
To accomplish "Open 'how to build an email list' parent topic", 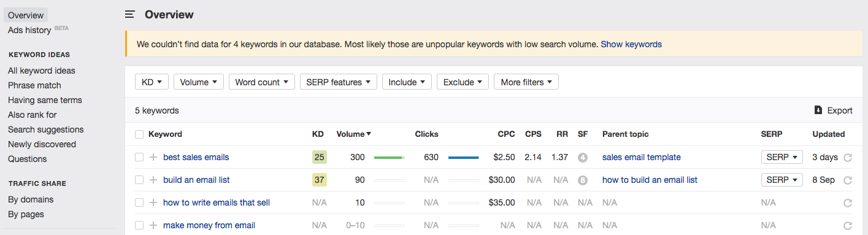I will [650, 180].
